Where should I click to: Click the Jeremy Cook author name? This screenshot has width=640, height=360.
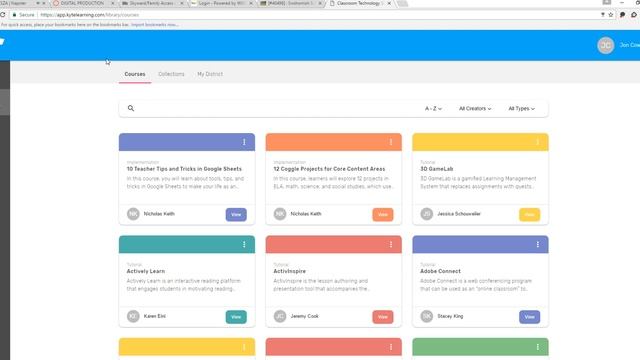[x=304, y=316]
